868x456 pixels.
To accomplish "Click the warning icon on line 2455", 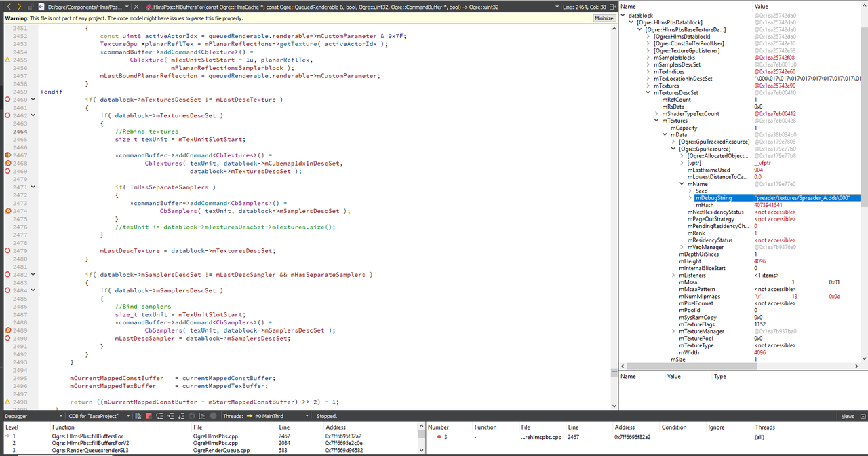I will pyautogui.click(x=7, y=60).
